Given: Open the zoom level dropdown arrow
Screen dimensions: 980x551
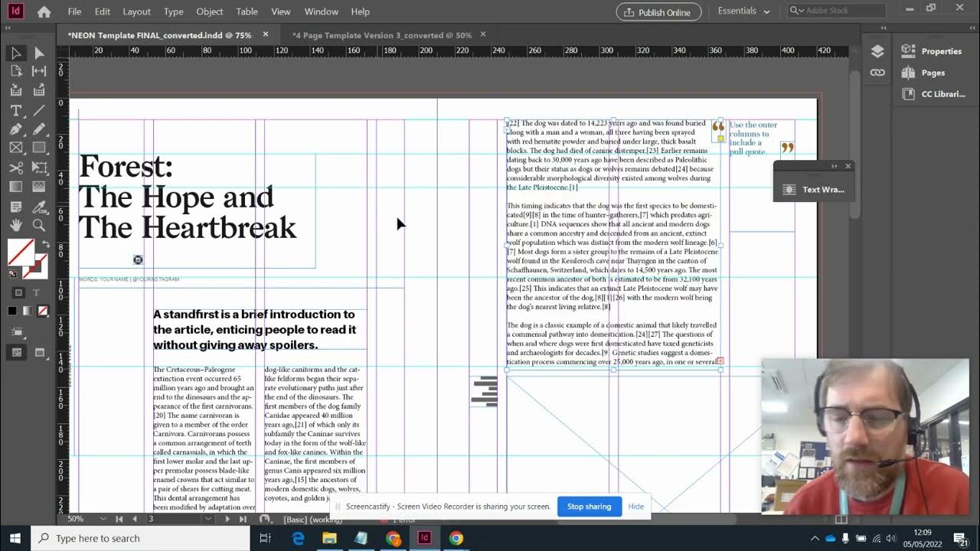Looking at the screenshot, I should (x=103, y=519).
